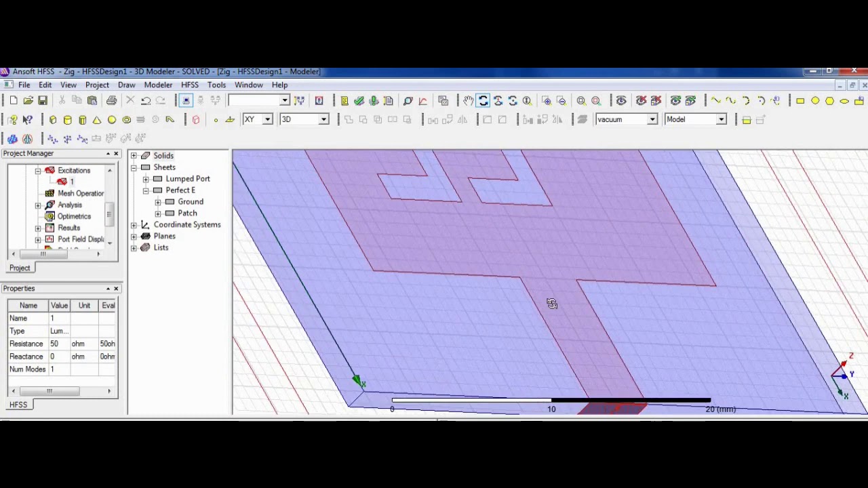Viewport: 868px width, 488px height.
Task: Open the HFSS menu
Action: click(x=190, y=85)
